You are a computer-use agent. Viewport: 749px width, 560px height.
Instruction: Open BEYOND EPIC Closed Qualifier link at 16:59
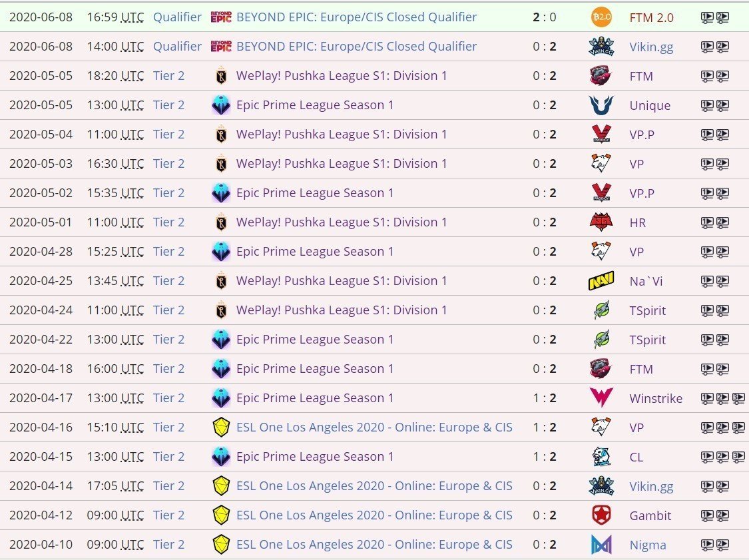coord(356,17)
